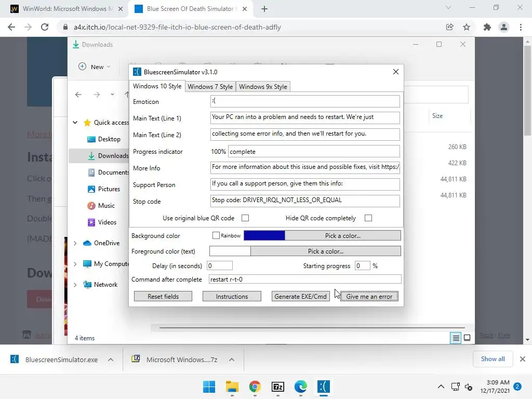Open the Chrome profile avatar
Image resolution: width=532 pixels, height=399 pixels.
point(504,27)
